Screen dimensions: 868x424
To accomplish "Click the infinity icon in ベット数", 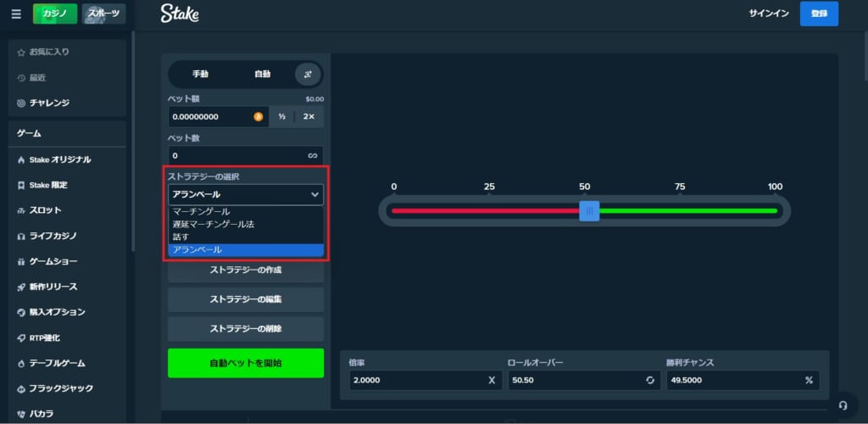I will click(313, 156).
